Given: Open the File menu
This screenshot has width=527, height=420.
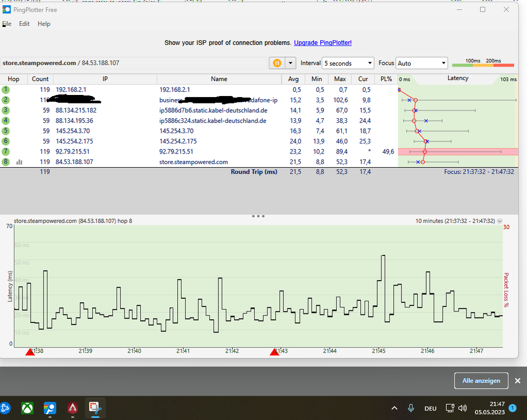Looking at the screenshot, I should tap(7, 24).
